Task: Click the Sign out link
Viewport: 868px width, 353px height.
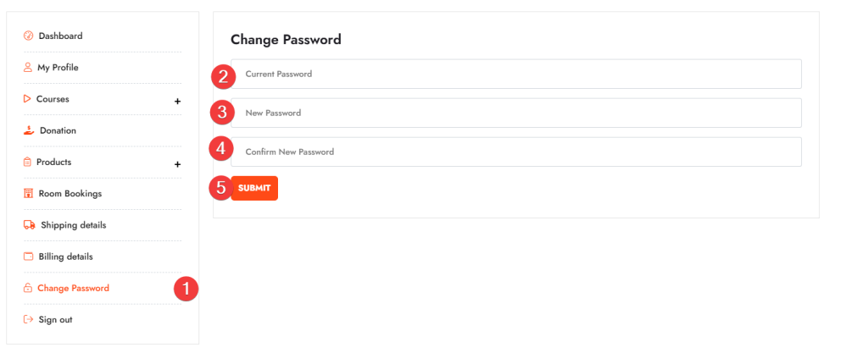Action: pyautogui.click(x=55, y=320)
